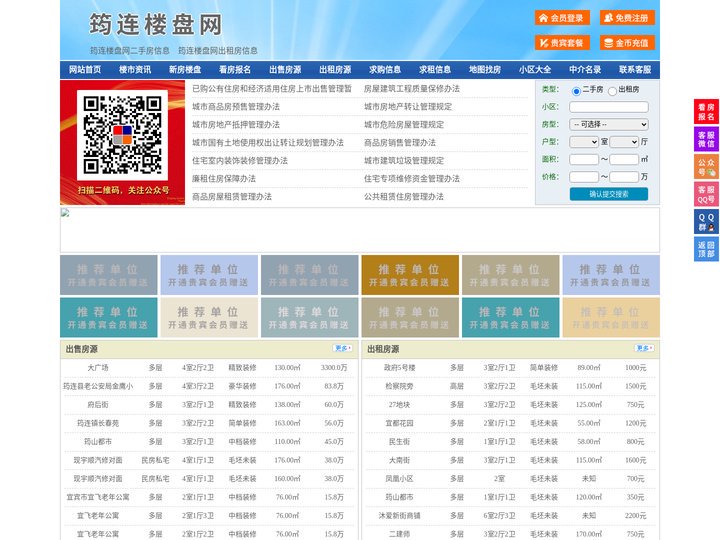Click the minimum 价格 price field

click(x=584, y=177)
